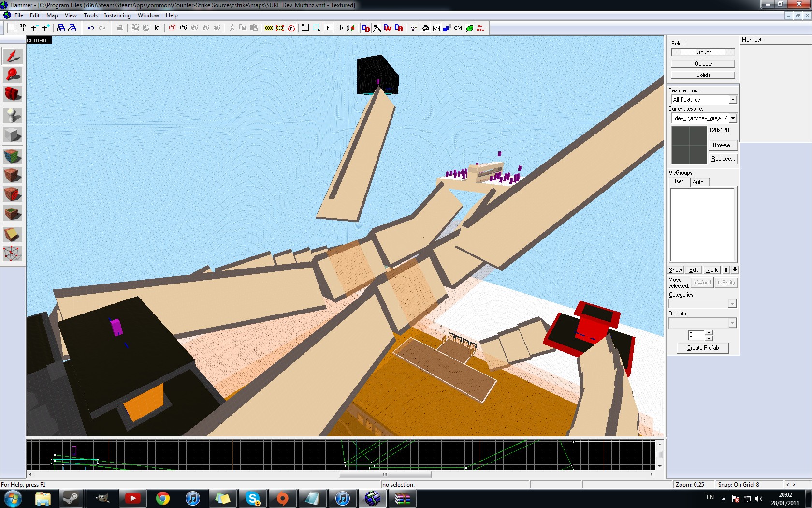Open the Toggle Texture Application tool

(13, 157)
